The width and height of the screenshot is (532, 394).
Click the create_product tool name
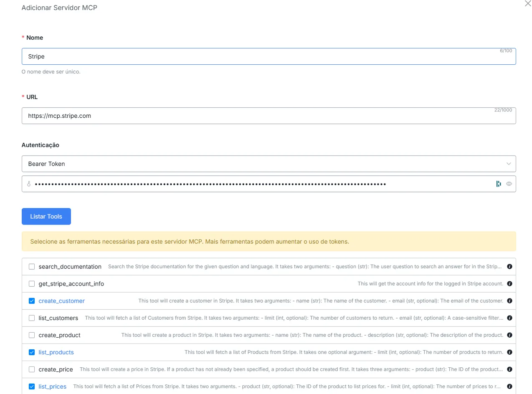(x=60, y=335)
